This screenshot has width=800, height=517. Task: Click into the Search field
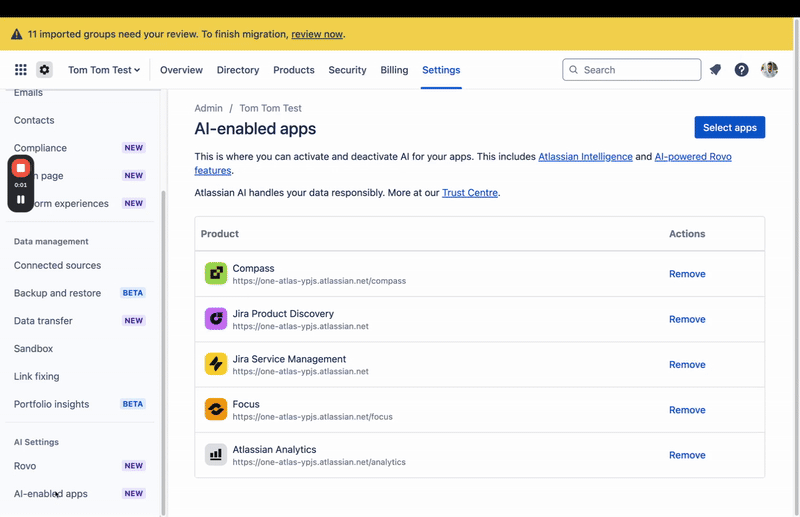(x=632, y=69)
